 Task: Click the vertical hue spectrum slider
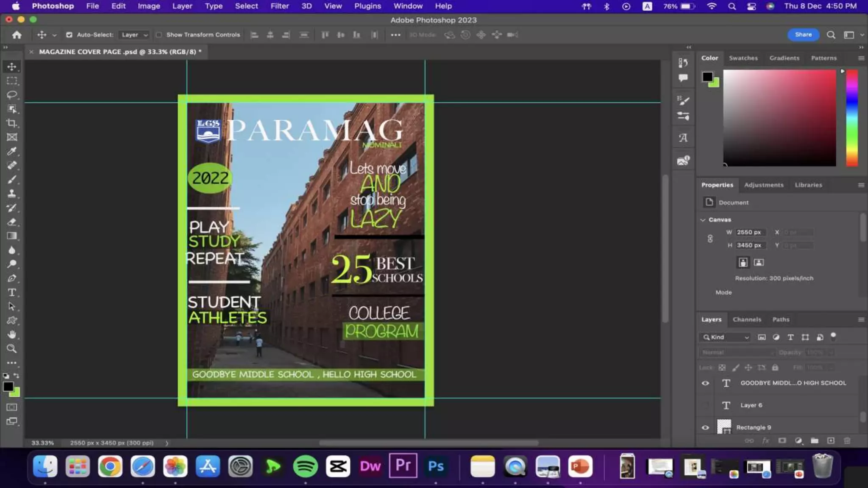(x=852, y=118)
